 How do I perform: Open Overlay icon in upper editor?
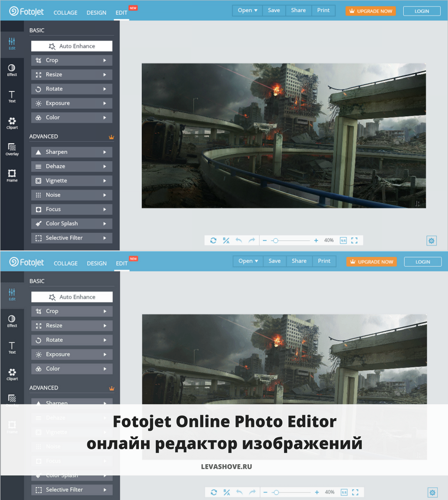(12, 150)
